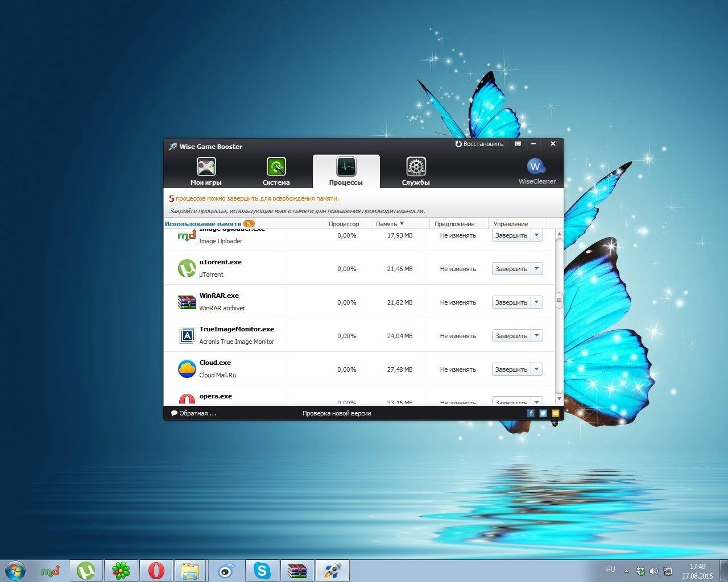728x582 pixels.
Task: Click the uTorrent.exe process icon
Action: coord(187,268)
